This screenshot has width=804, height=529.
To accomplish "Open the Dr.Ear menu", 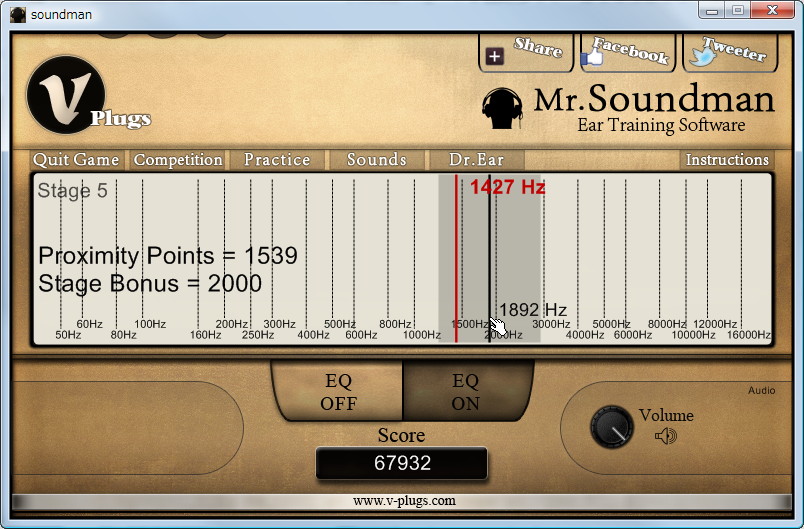I will (476, 160).
